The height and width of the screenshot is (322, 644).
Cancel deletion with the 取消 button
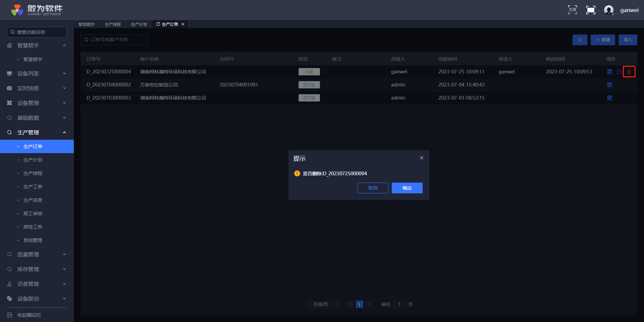click(x=373, y=188)
